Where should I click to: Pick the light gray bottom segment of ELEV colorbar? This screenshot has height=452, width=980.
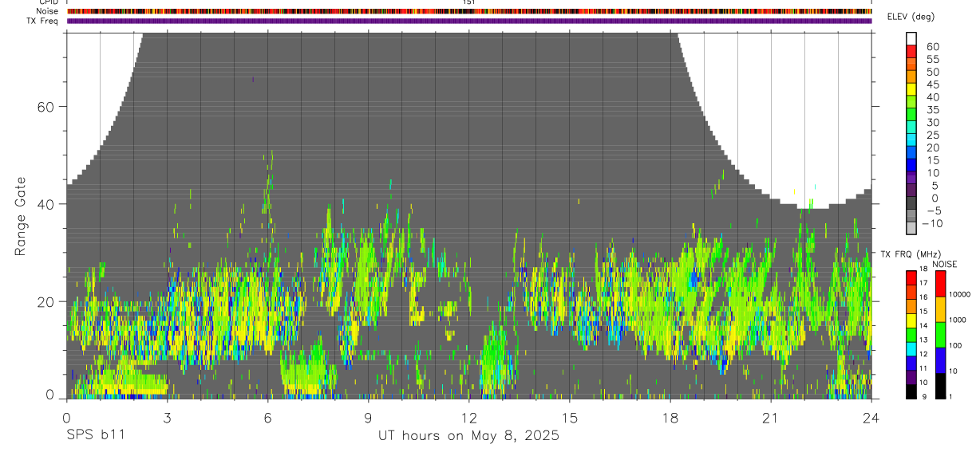coord(911,227)
